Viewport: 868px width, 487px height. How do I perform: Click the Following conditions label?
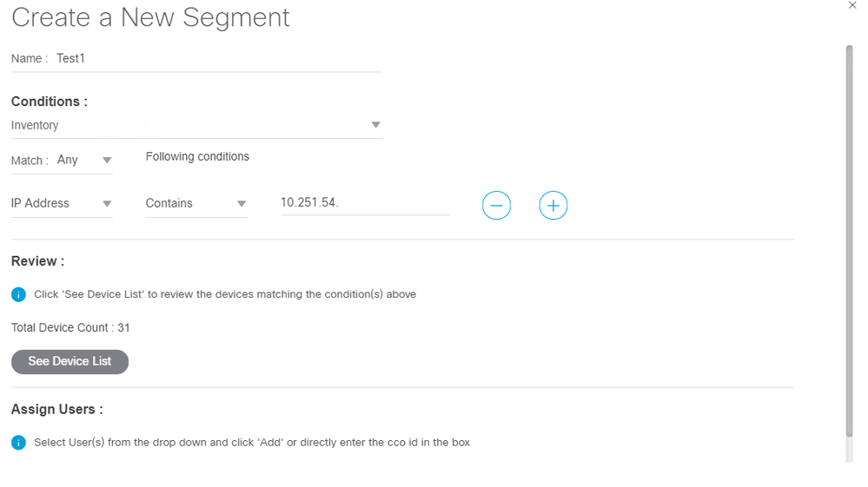pyautogui.click(x=197, y=156)
